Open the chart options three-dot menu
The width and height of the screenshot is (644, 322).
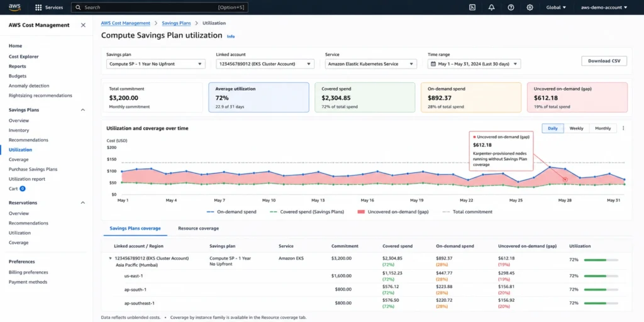(x=623, y=128)
